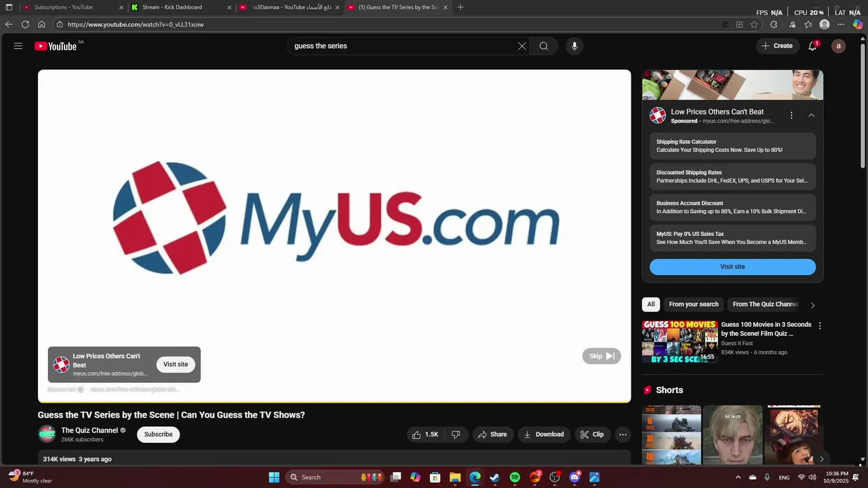868x488 pixels.
Task: Open ad options three-dot menu
Action: coord(791,115)
